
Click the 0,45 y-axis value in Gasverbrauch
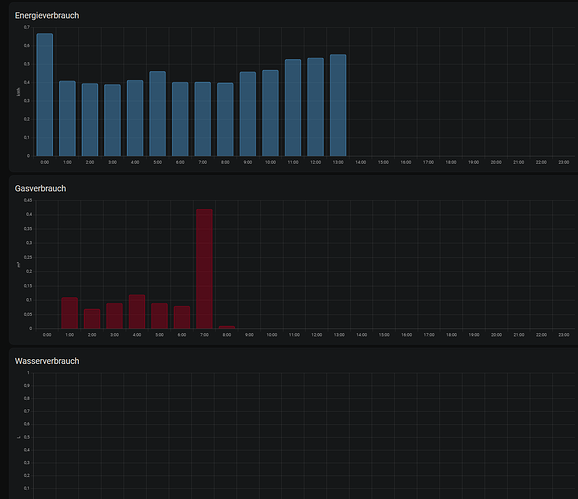(28, 200)
